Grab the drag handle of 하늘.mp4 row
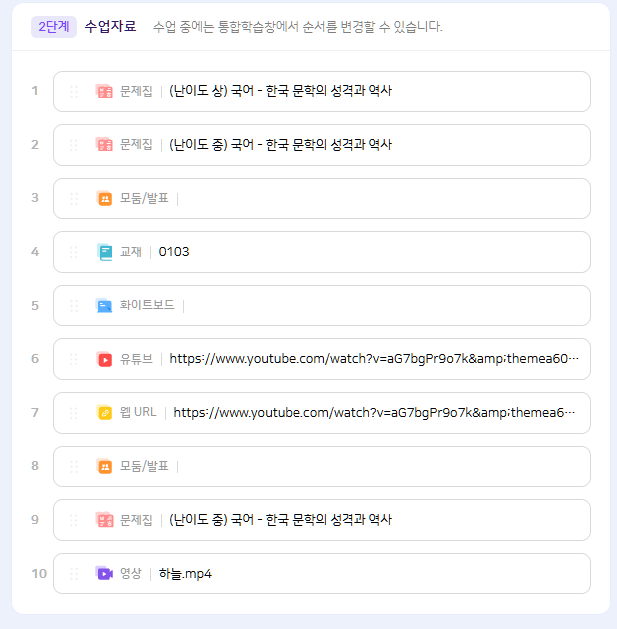Viewport: 617px width, 629px height. pos(73,574)
